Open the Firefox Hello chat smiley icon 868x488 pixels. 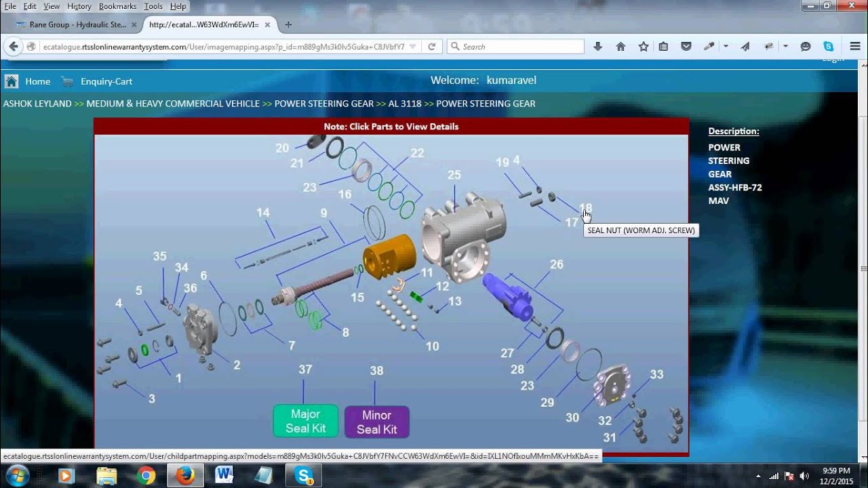click(x=806, y=47)
